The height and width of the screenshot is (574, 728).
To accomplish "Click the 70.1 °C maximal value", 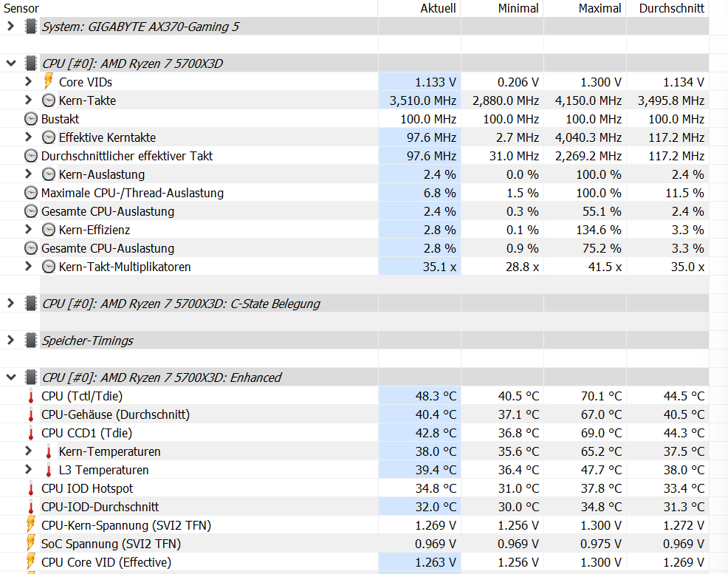I will 601,396.
